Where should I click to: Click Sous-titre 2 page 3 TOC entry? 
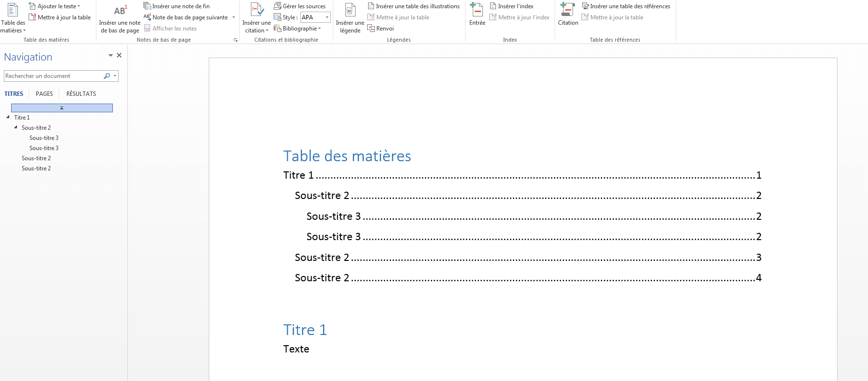(528, 258)
